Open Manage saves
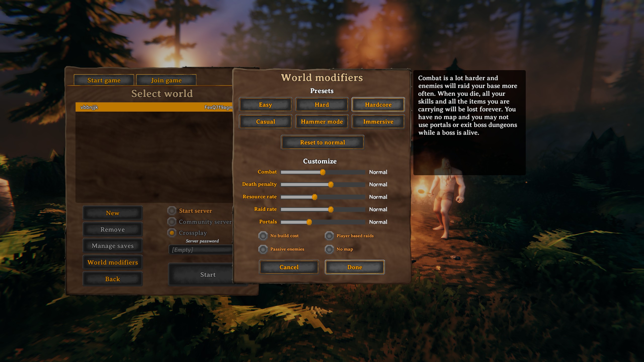This screenshot has width=644, height=362. [112, 246]
